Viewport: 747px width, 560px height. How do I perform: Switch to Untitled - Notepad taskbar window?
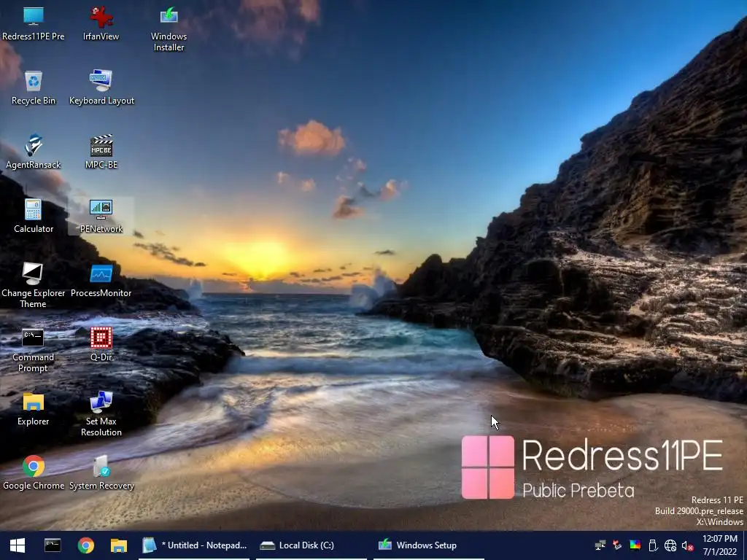[x=194, y=545]
